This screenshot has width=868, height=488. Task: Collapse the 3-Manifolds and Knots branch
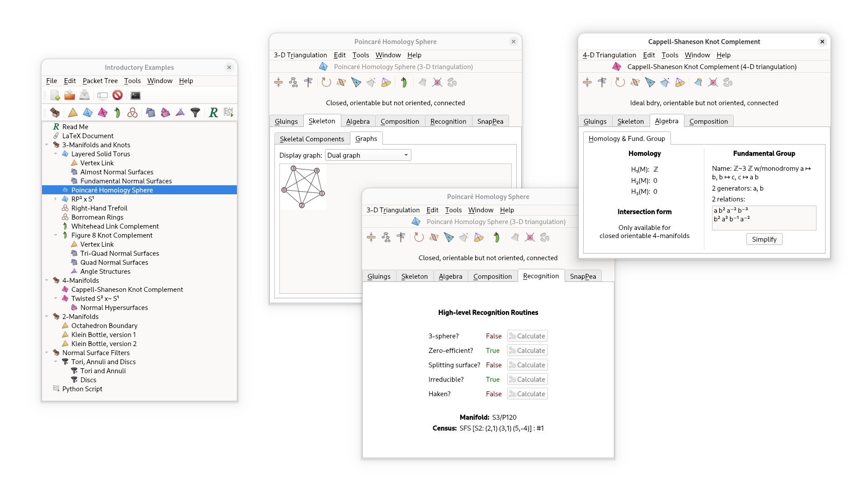[47, 145]
